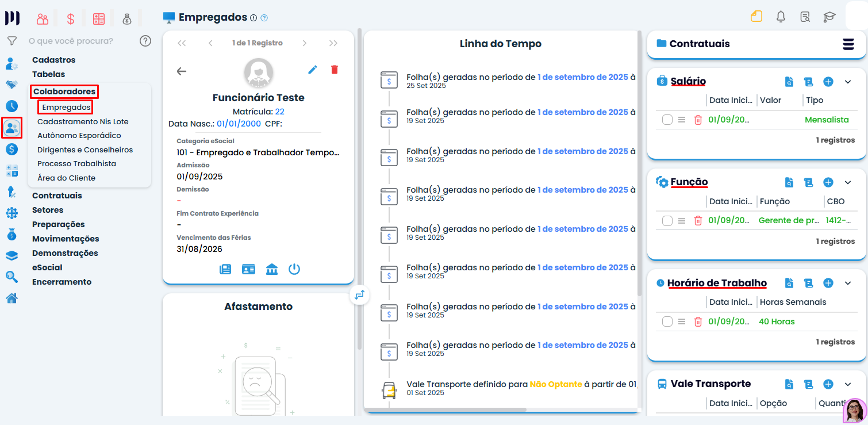868x425 pixels.
Task: Select the people icon in the top toolbar
Action: tap(42, 18)
